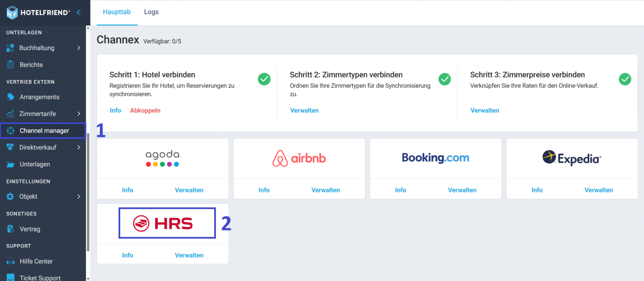This screenshot has width=644, height=281.
Task: Switch to the Haupttab tab
Action: point(117,12)
